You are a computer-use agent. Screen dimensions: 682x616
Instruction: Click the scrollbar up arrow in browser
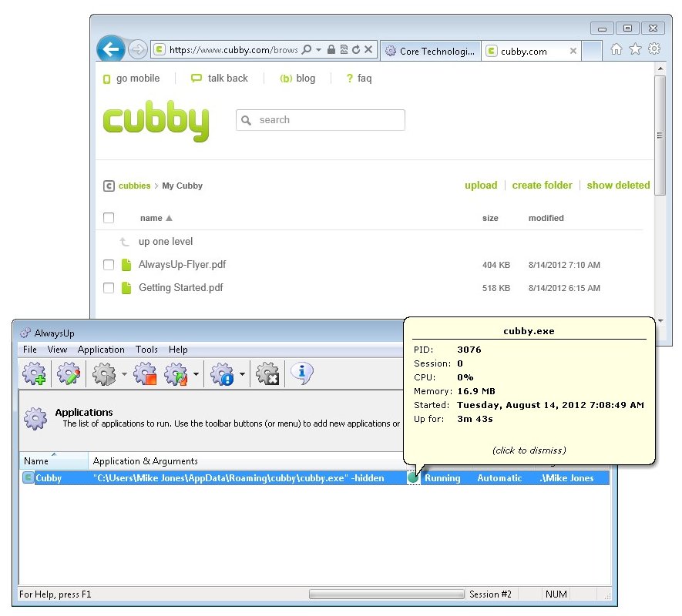click(660, 69)
